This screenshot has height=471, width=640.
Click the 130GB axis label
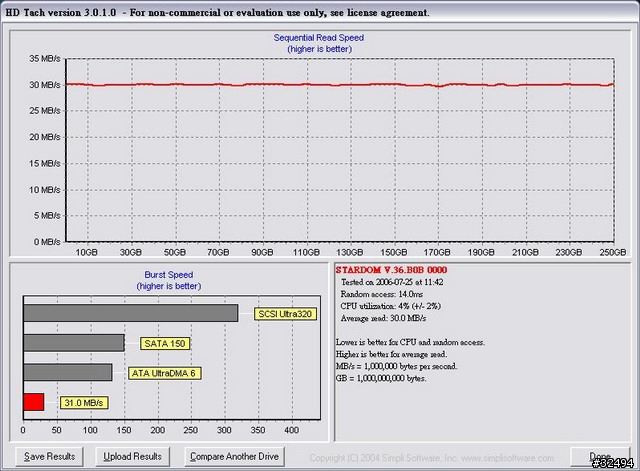(350, 252)
